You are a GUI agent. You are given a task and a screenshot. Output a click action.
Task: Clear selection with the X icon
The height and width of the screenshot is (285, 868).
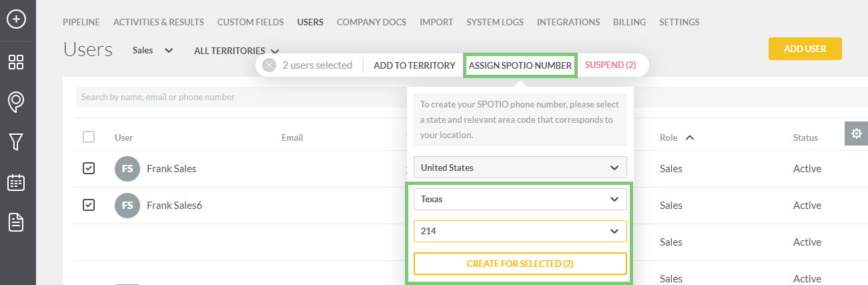[269, 65]
